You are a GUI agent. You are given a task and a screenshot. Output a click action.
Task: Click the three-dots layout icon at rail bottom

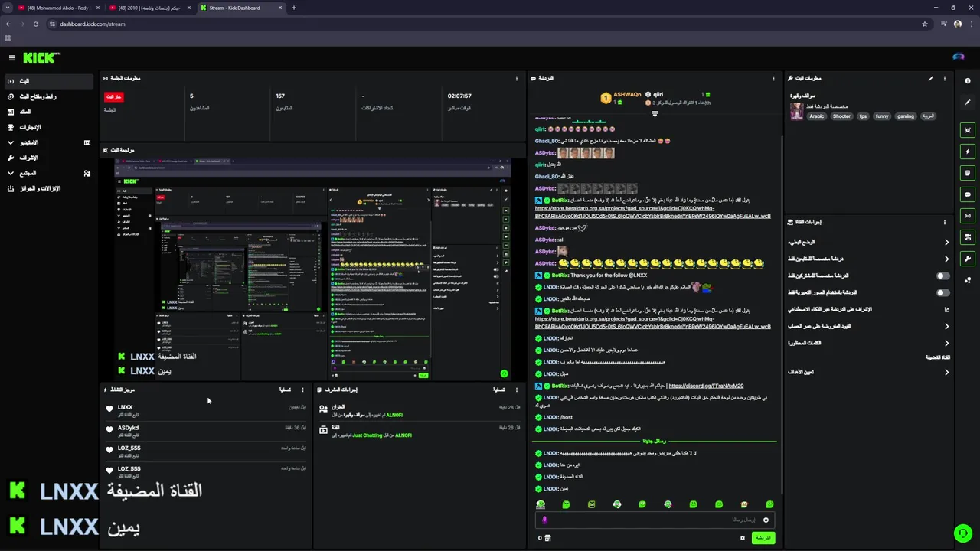pos(968,280)
